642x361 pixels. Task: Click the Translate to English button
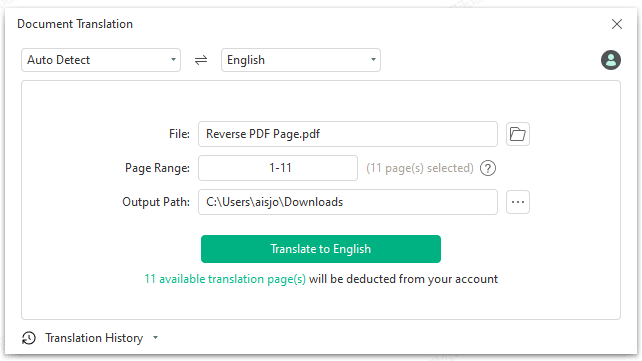[x=321, y=249]
